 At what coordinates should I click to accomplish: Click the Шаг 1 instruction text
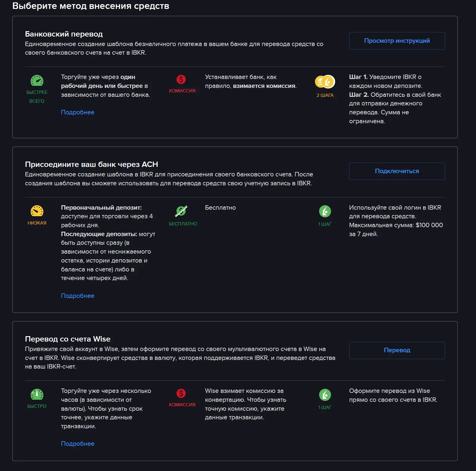[385, 81]
